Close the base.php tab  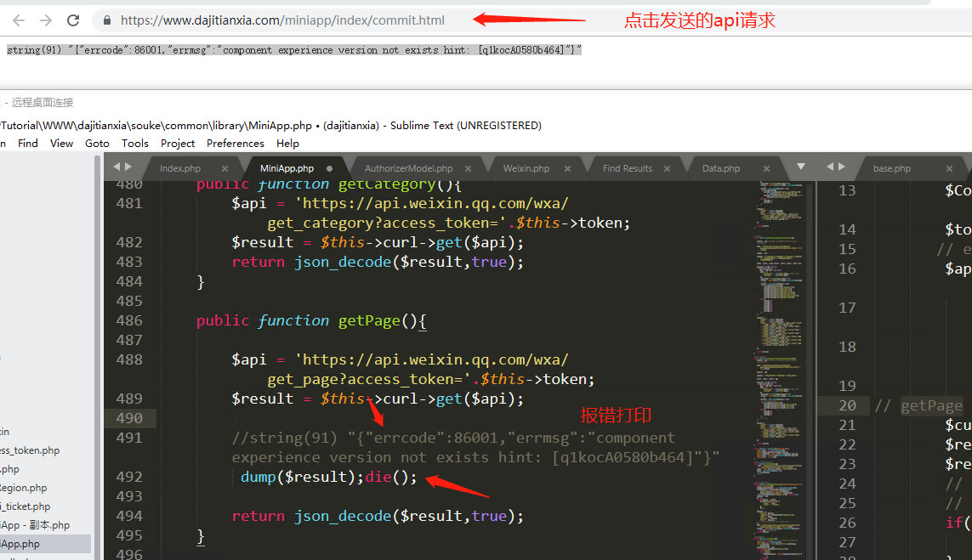pyautogui.click(x=949, y=168)
